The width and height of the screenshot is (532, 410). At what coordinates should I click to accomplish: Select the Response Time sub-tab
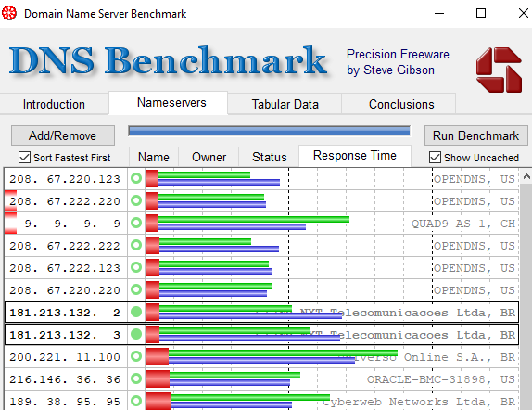(x=355, y=156)
